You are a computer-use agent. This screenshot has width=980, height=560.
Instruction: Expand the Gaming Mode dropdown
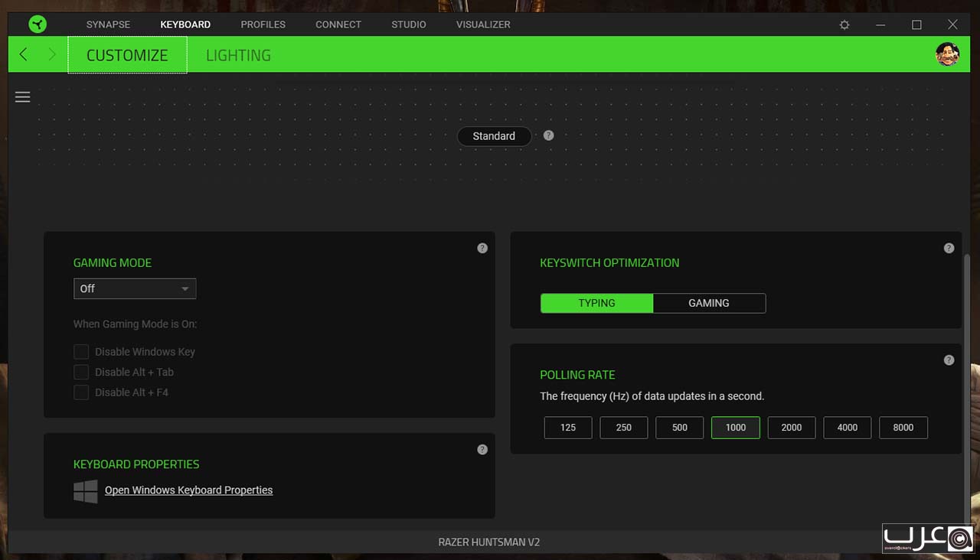pyautogui.click(x=135, y=288)
